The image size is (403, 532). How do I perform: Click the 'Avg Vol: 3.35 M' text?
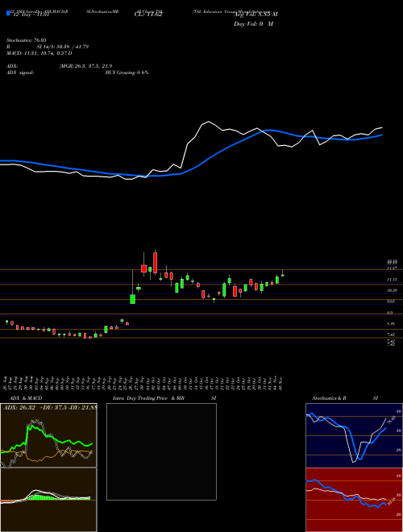coord(256,15)
